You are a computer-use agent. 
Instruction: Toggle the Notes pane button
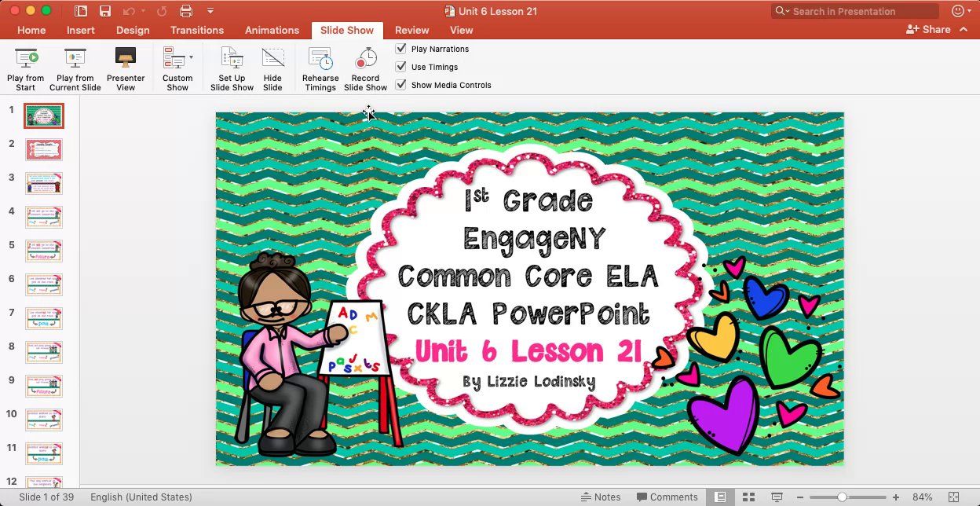[x=601, y=497]
